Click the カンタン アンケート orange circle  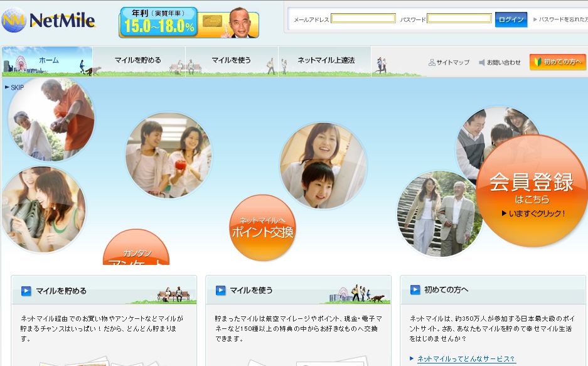point(136,247)
